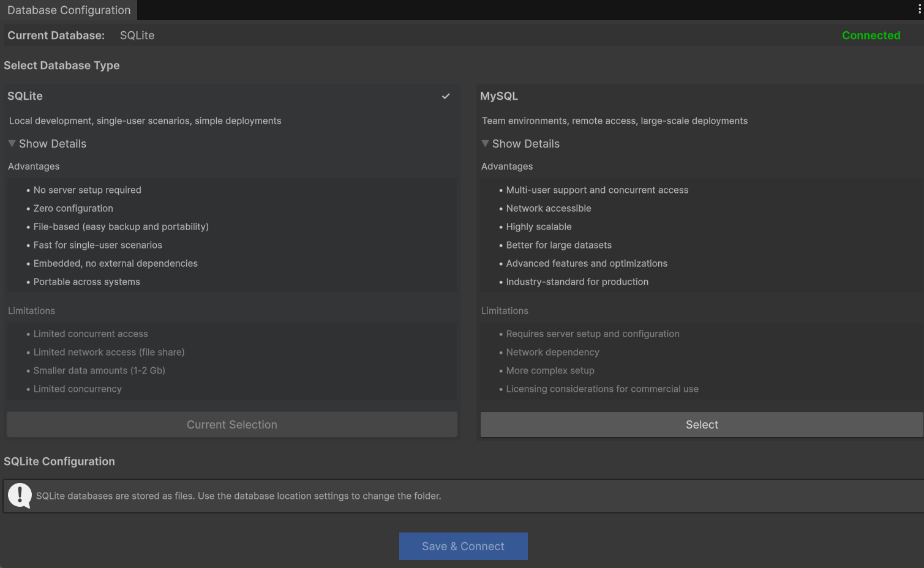Click 'Advanced features and optimizations' item
This screenshot has width=924, height=568.
point(587,264)
